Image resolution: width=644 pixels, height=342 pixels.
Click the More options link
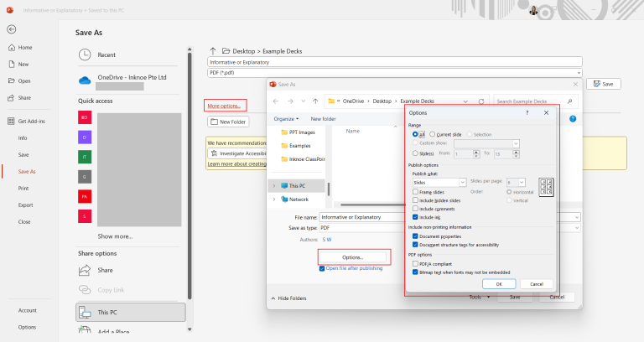click(x=224, y=106)
